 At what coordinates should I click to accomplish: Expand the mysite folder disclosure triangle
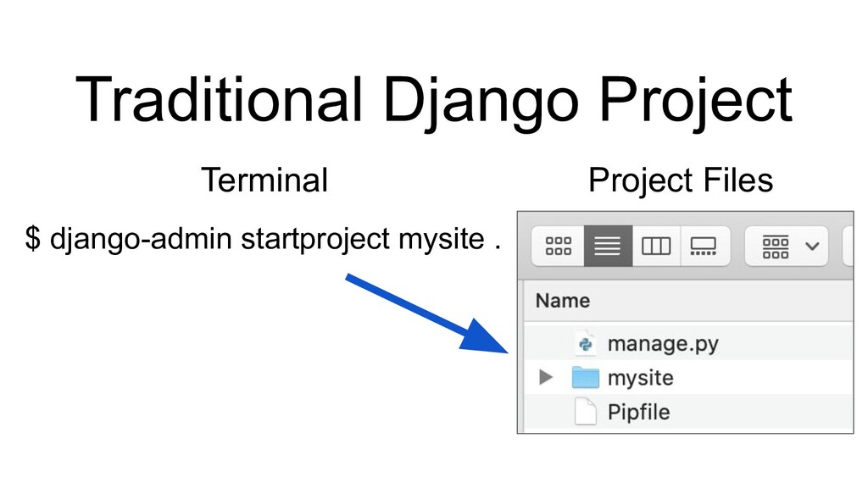tap(546, 377)
